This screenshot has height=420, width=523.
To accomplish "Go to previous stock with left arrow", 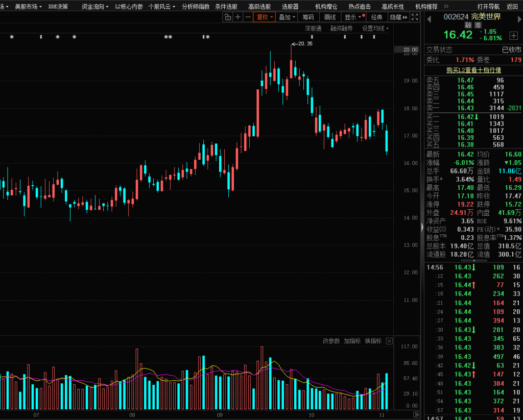I will point(429,17).
